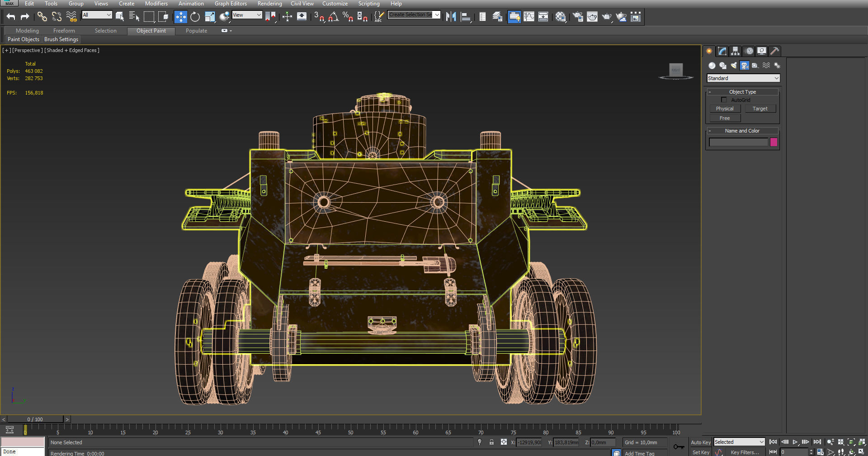Click the Brush Settings panel button
This screenshot has height=456, width=868.
[x=61, y=39]
